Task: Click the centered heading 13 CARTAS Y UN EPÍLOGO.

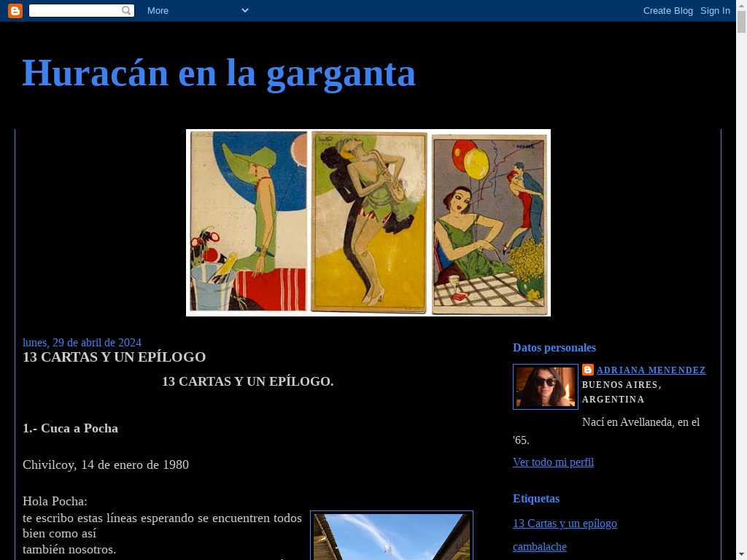Action: (x=248, y=381)
